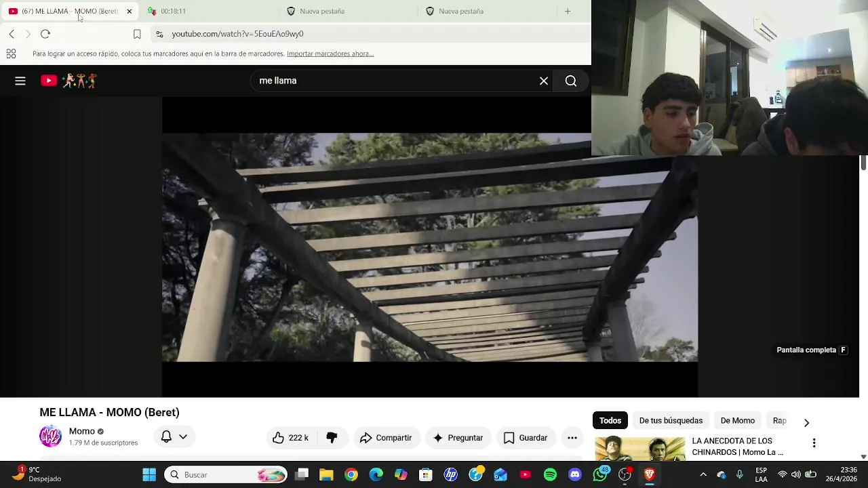Open the apps grid in bookmarks bar
Image resolution: width=868 pixels, height=488 pixels.
[11, 54]
